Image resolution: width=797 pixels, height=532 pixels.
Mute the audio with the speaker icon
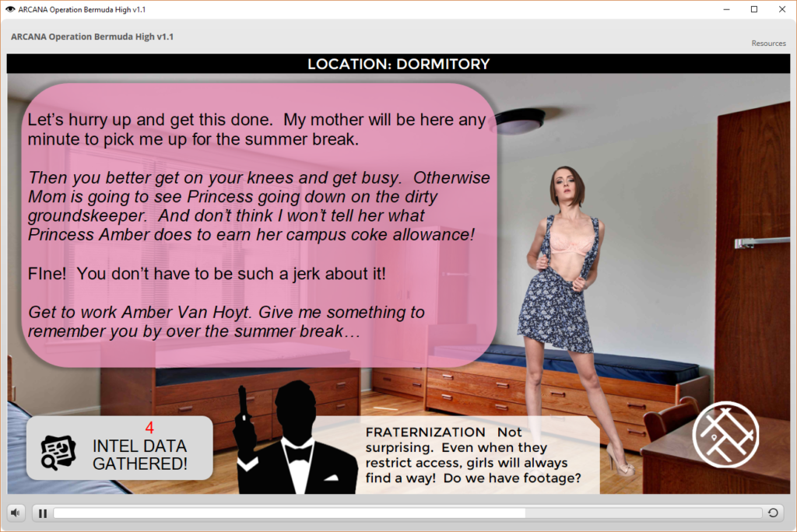tap(16, 513)
